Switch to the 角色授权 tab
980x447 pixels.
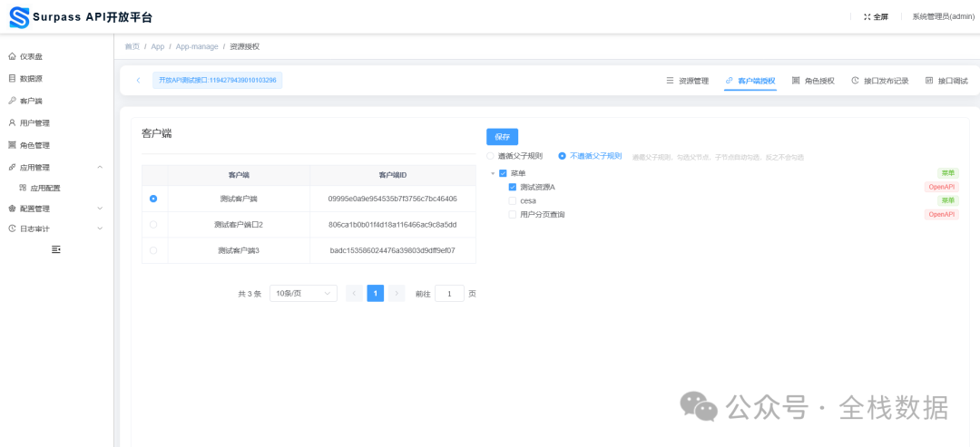coord(812,81)
